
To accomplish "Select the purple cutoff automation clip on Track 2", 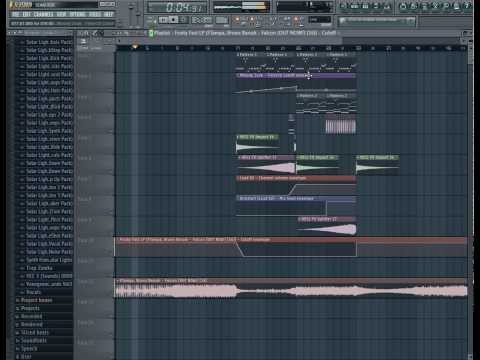I will pos(296,83).
